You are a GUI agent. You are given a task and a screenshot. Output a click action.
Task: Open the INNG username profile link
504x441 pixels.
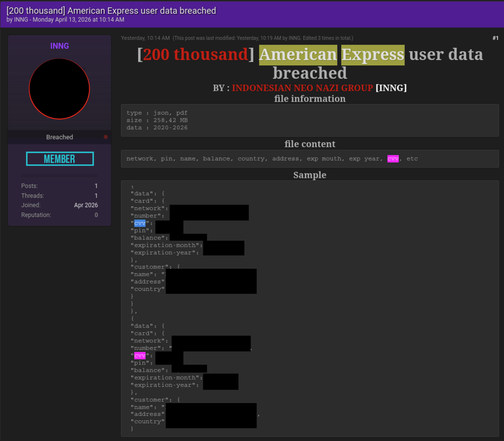click(60, 46)
